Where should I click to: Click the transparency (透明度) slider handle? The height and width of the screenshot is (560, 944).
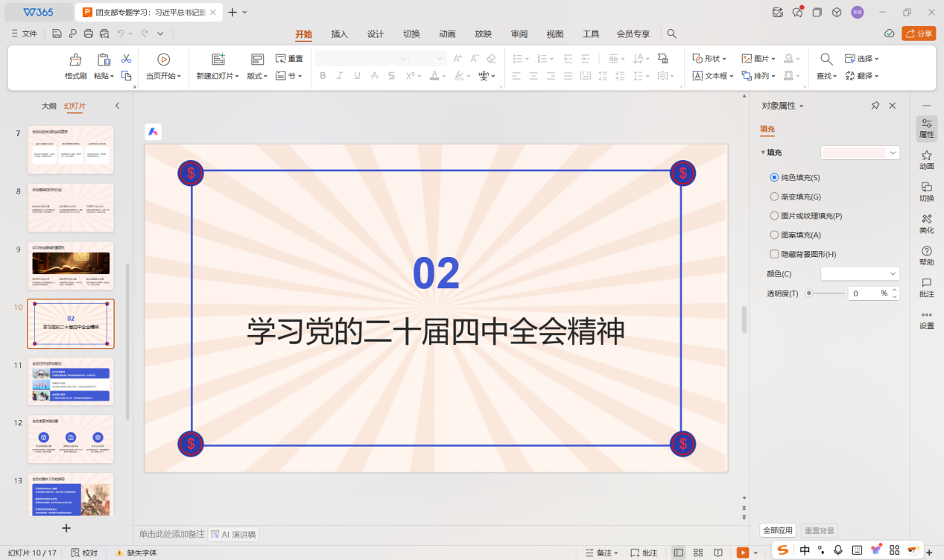809,293
